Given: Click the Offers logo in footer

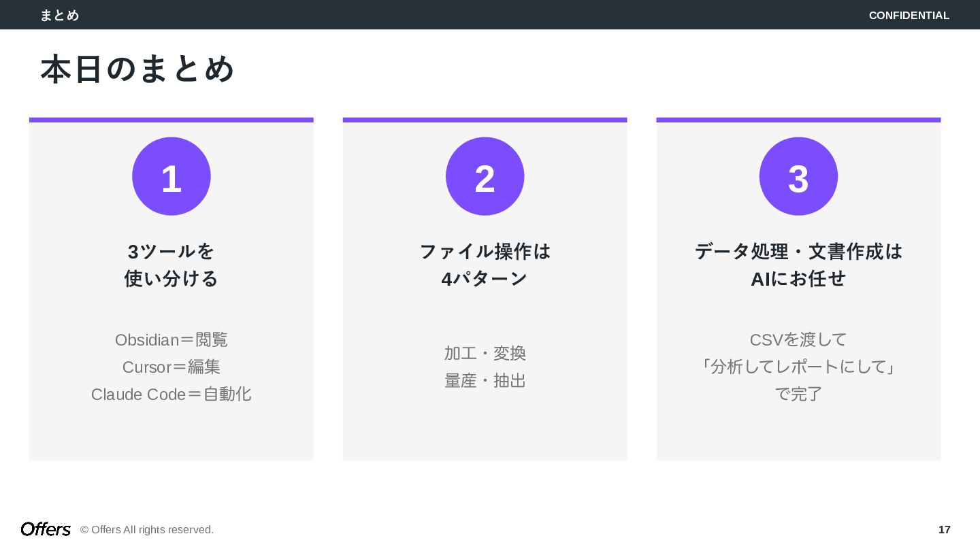Looking at the screenshot, I should pyautogui.click(x=46, y=529).
